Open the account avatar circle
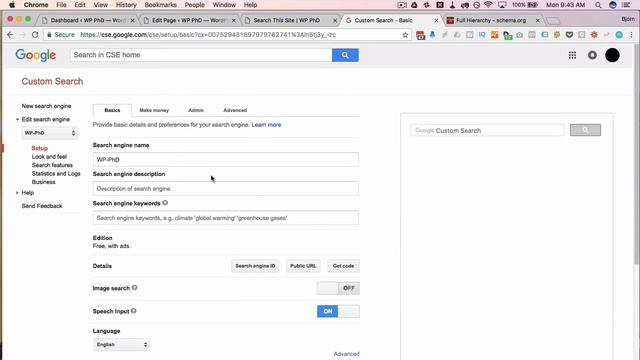This screenshot has width=640, height=360. click(x=612, y=55)
